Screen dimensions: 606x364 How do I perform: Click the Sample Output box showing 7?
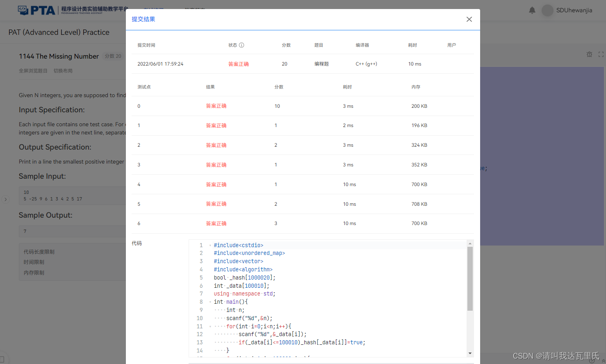[72, 231]
